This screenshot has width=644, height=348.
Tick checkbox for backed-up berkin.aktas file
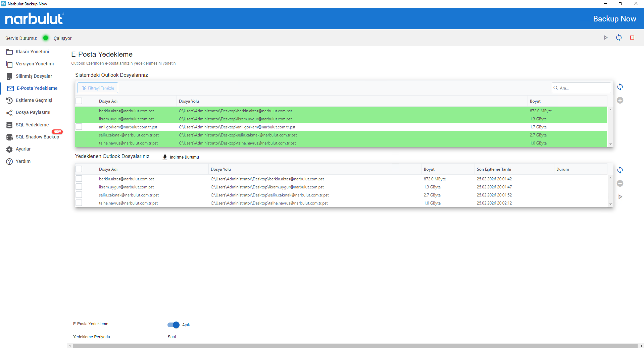coord(79,179)
